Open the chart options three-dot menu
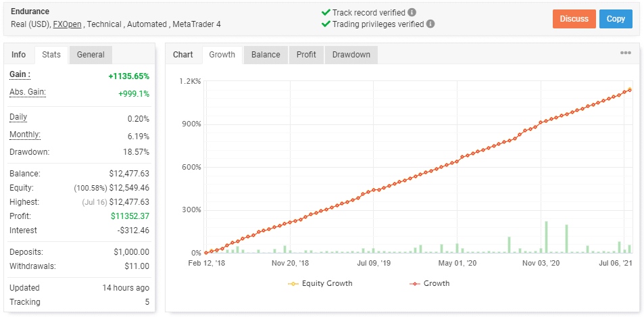 point(626,53)
